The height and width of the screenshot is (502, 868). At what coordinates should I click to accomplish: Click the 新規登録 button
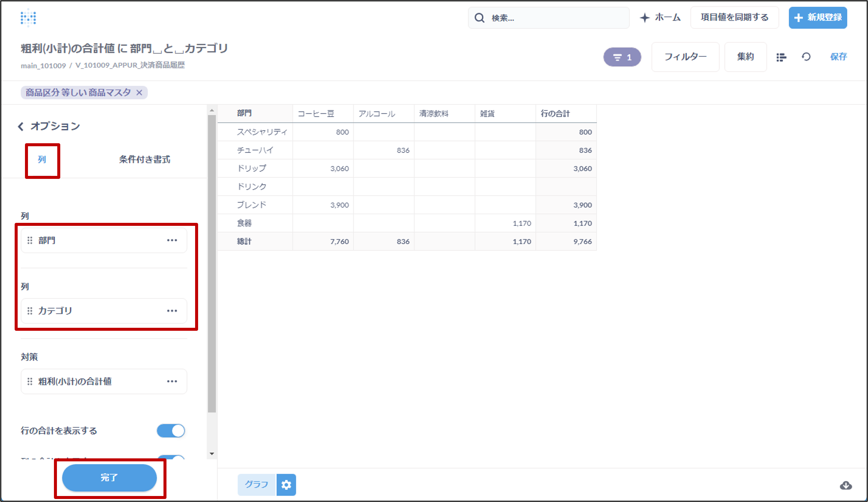pyautogui.click(x=818, y=18)
